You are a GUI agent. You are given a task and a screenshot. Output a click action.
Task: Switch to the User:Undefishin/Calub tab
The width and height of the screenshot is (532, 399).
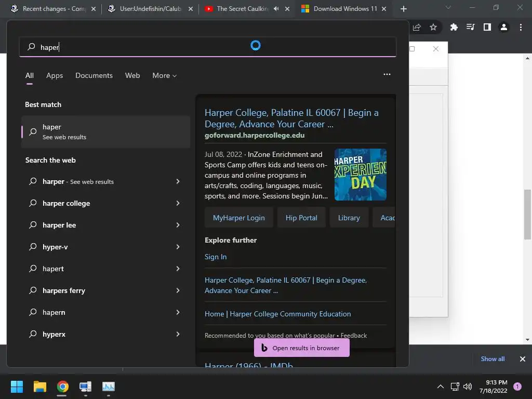click(x=151, y=9)
